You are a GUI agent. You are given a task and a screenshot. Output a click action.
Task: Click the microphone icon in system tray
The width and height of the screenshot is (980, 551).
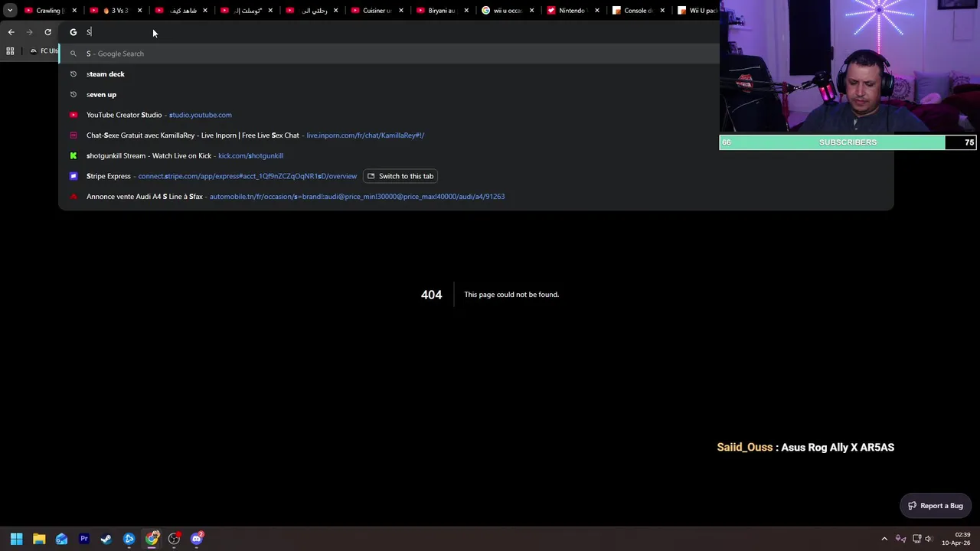click(901, 539)
